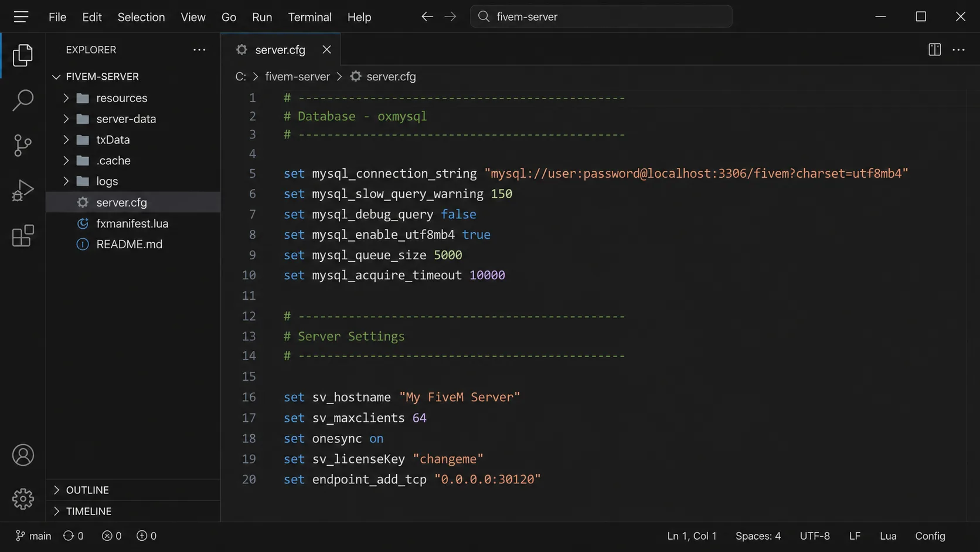Expand the resources folder
Viewport: 980px width, 552px height.
pyautogui.click(x=66, y=98)
